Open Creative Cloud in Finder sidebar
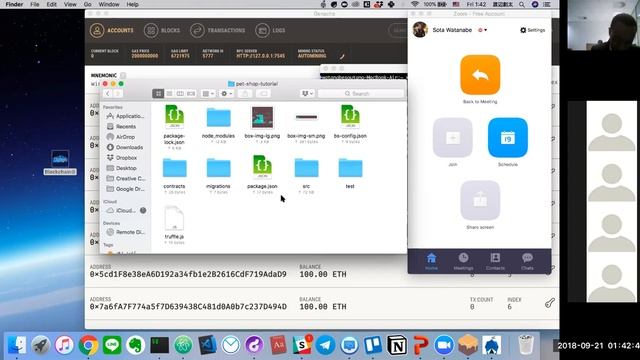This screenshot has width=640, height=360. [126, 179]
